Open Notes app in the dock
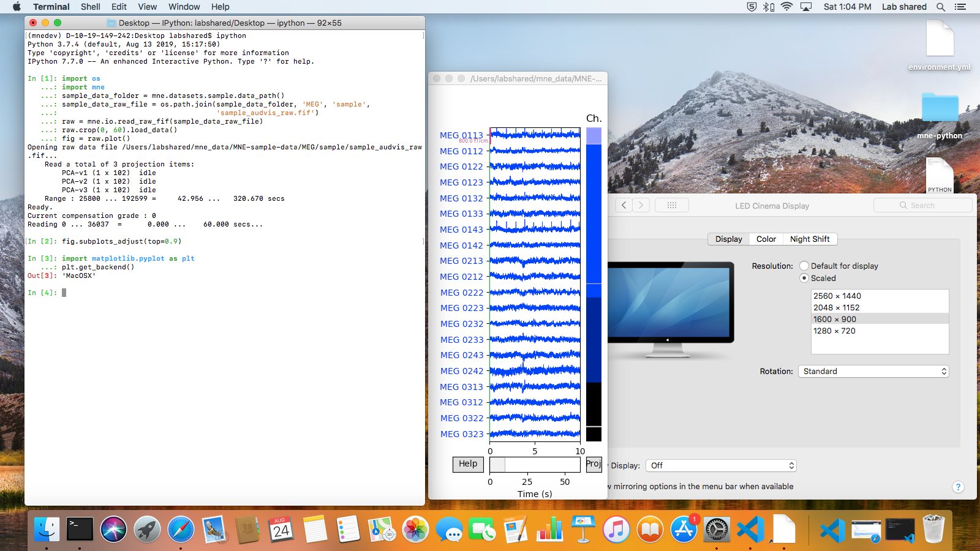 tap(315, 530)
